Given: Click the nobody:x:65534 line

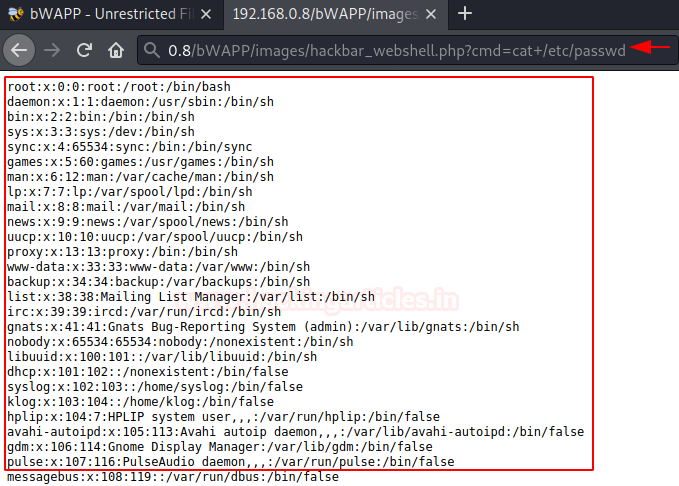Looking at the screenshot, I should point(180,342).
